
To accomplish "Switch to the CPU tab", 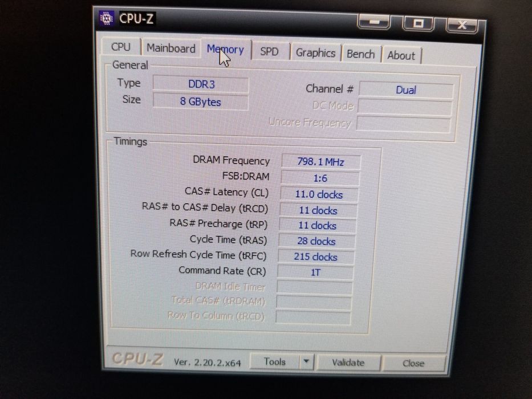I will (x=121, y=47).
